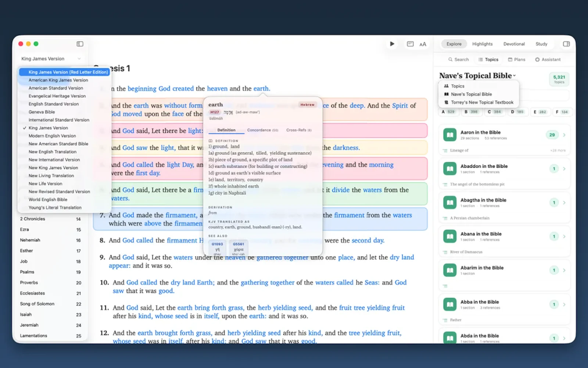The image size is (588, 368).
Task: Open the Study tab
Action: 541,44
